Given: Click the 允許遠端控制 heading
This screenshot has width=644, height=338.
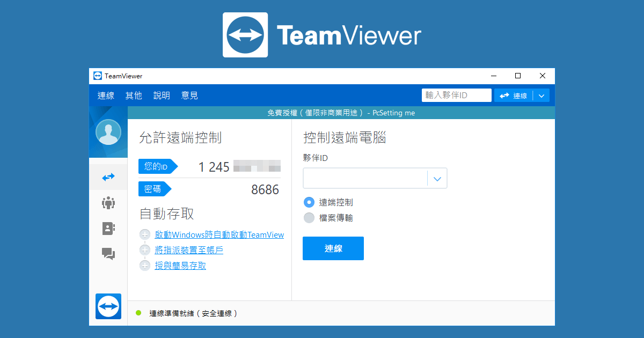Looking at the screenshot, I should (180, 138).
